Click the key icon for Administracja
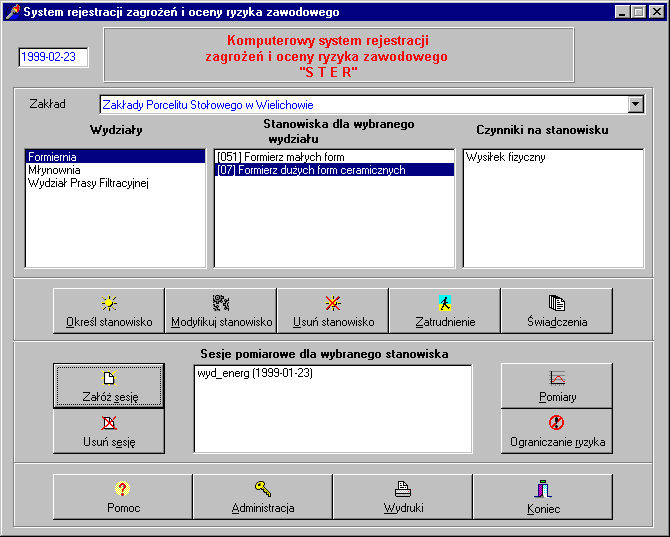670x537 pixels. (262, 489)
